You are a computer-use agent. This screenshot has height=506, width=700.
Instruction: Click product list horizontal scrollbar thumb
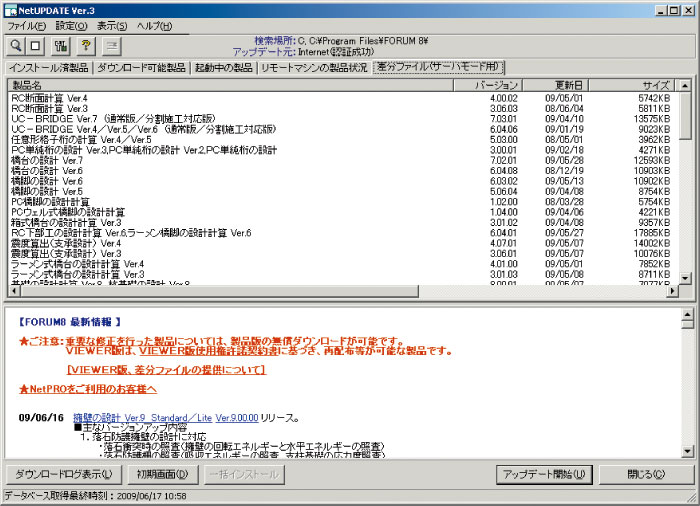pyautogui.click(x=219, y=291)
